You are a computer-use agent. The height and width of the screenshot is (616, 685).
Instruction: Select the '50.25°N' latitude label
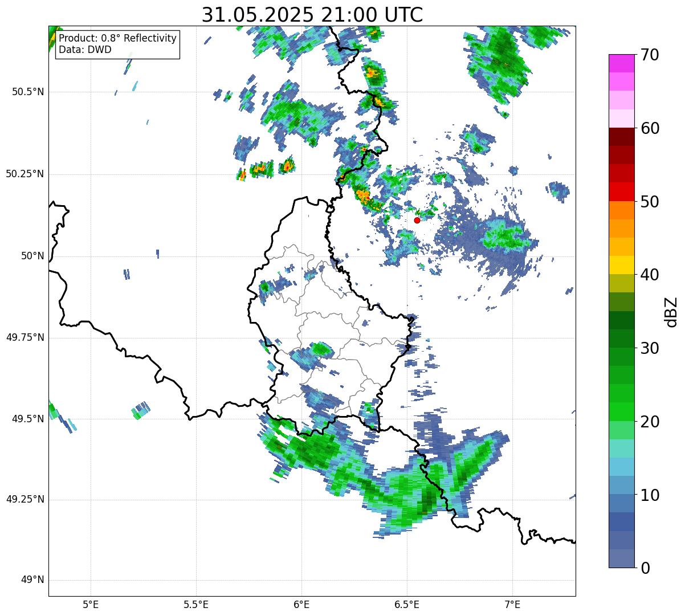click(x=25, y=174)
